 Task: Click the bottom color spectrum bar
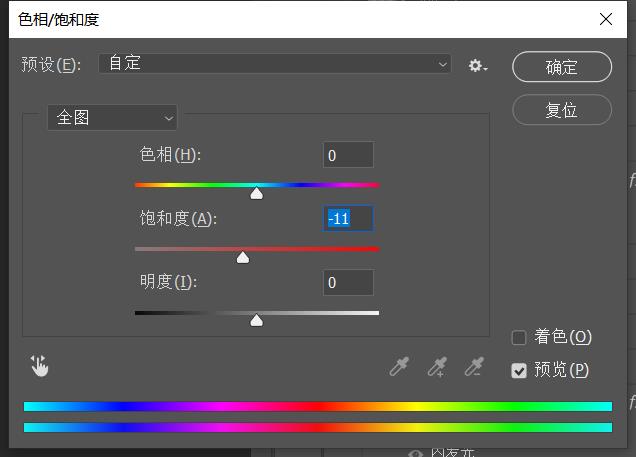point(317,427)
